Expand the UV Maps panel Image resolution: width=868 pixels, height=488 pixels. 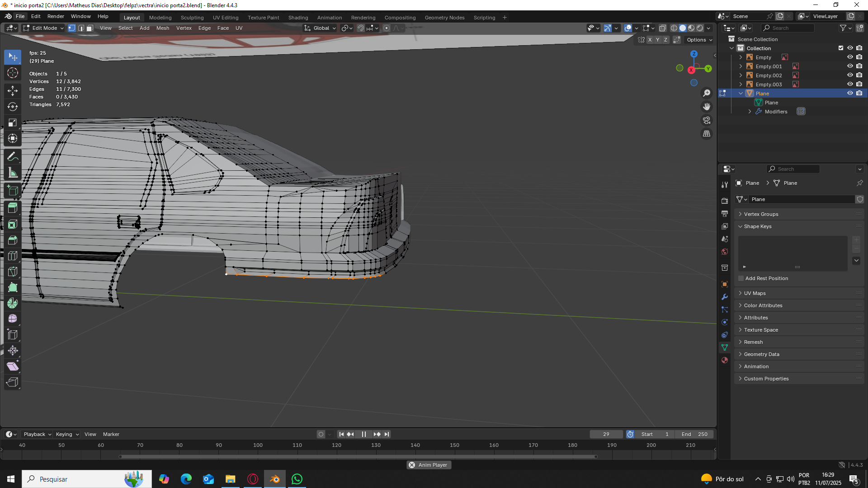coord(755,293)
